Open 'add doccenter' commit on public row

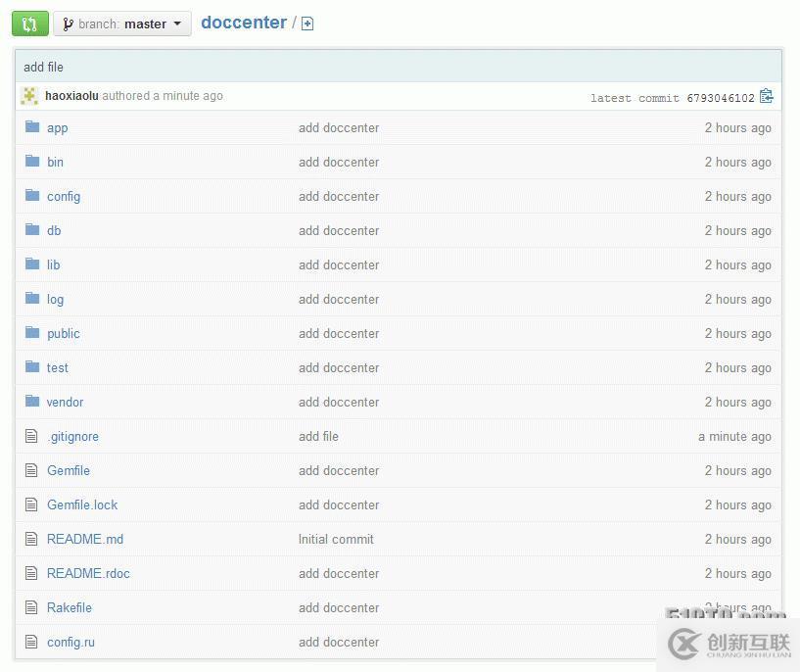339,334
